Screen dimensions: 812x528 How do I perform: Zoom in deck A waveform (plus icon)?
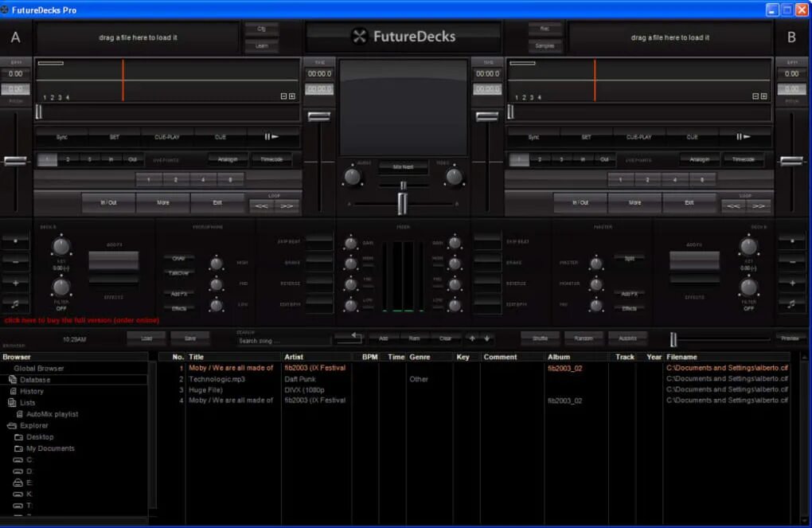pyautogui.click(x=292, y=96)
